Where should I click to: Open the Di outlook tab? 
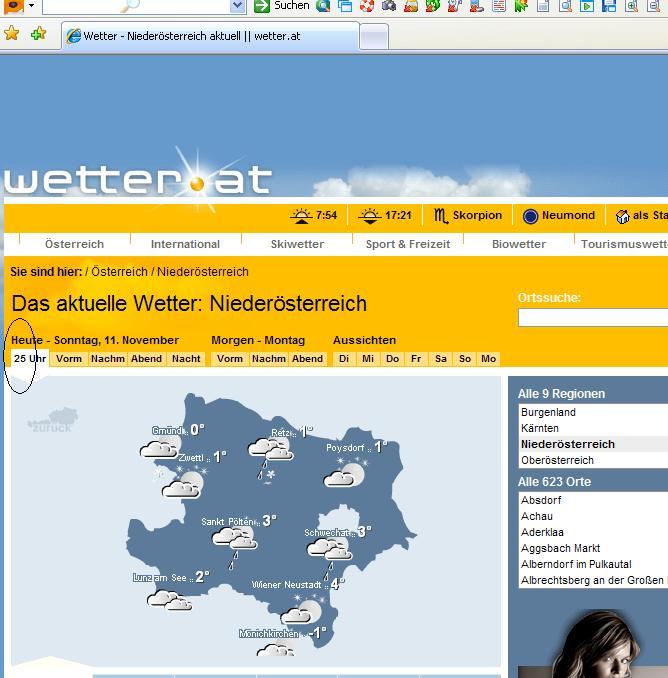click(344, 358)
